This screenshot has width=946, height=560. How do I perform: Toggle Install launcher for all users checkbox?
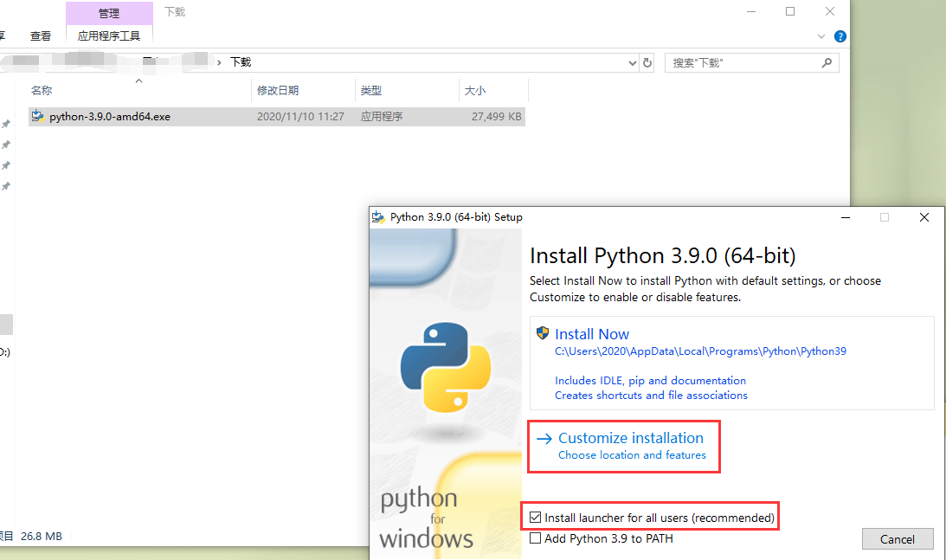(535, 517)
